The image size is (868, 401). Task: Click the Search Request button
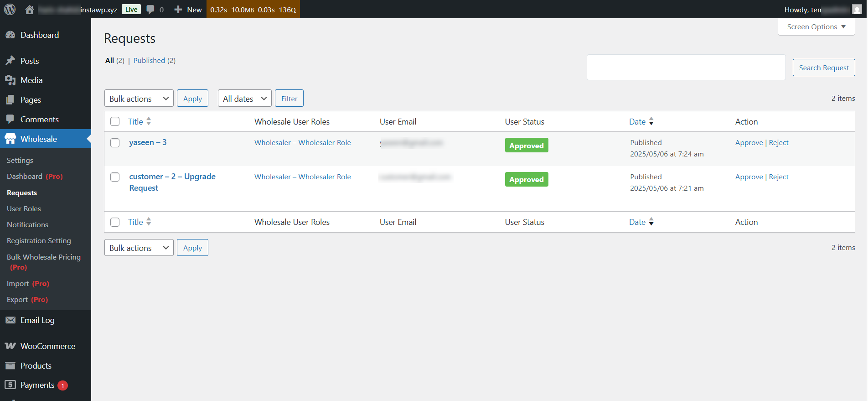[x=824, y=68]
